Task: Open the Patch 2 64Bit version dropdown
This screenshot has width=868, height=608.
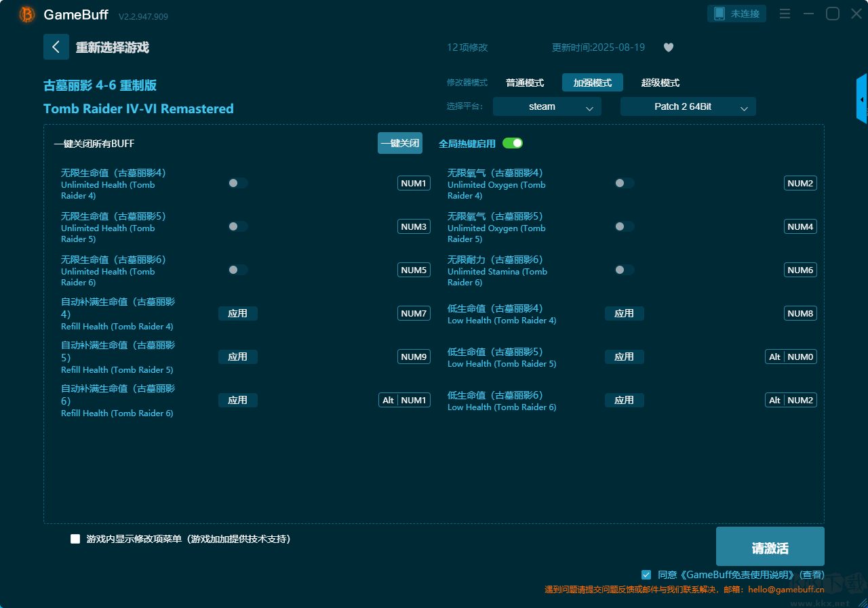Action: tap(688, 106)
